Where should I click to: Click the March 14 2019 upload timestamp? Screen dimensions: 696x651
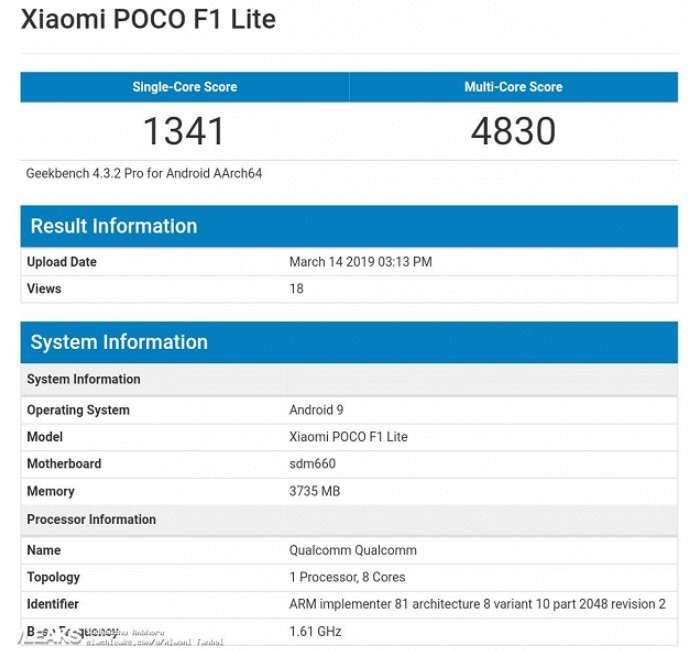pyautogui.click(x=360, y=262)
